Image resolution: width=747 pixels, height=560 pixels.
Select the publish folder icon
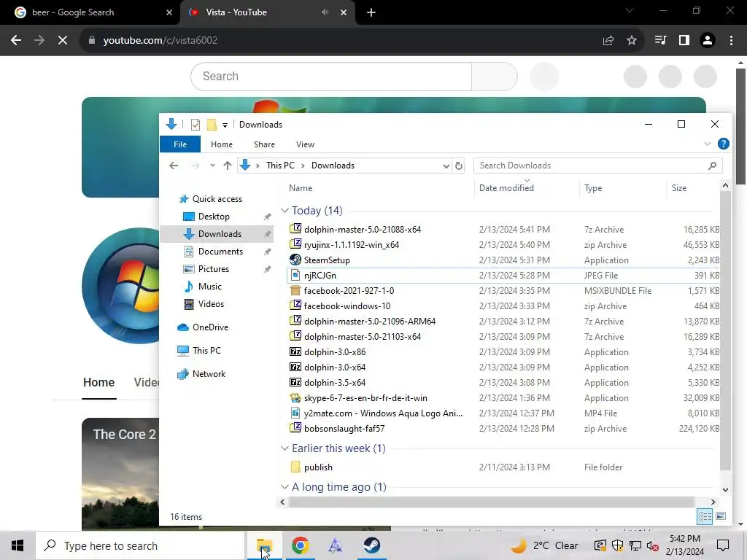click(x=295, y=467)
